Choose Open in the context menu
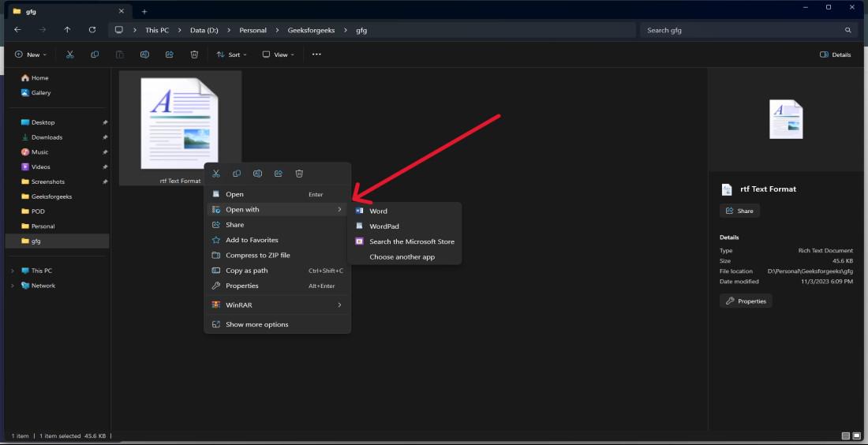The image size is (868, 445). (x=277, y=194)
